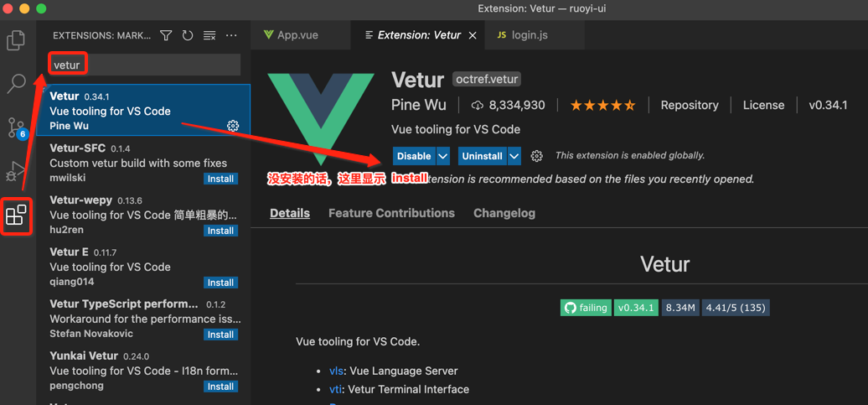Screen dimensions: 868x405
Task: Install the Yunkai Vetur extension
Action: click(x=221, y=387)
